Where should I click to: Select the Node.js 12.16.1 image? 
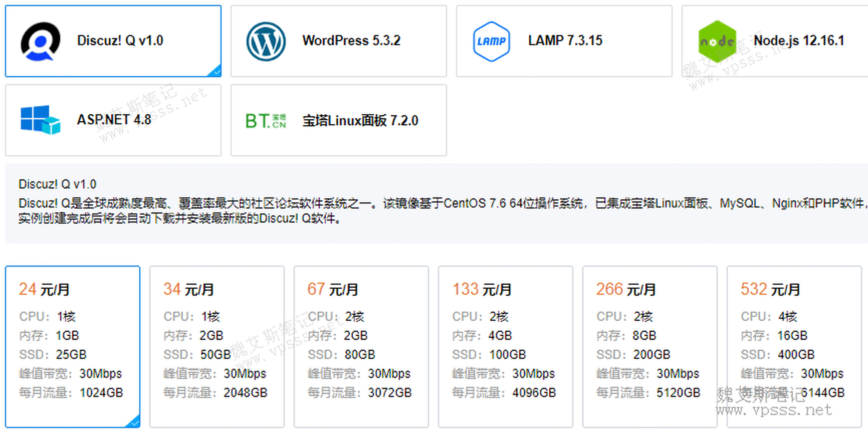click(775, 41)
